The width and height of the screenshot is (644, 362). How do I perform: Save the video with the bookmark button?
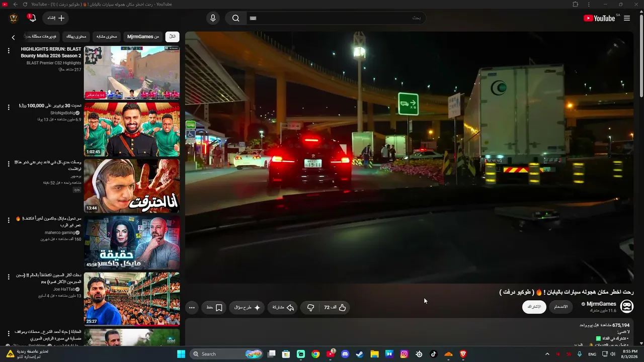pos(214,307)
